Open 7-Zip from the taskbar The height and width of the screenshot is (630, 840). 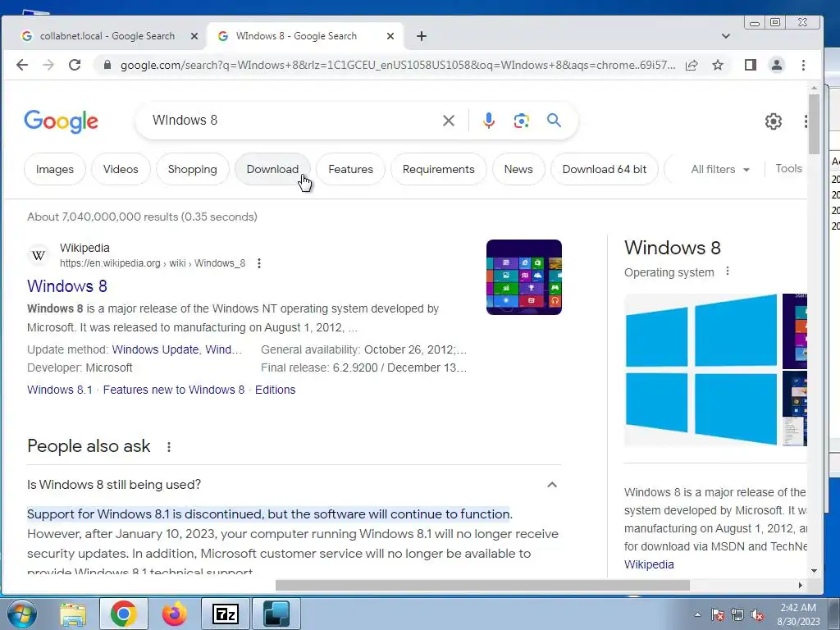(x=226, y=614)
